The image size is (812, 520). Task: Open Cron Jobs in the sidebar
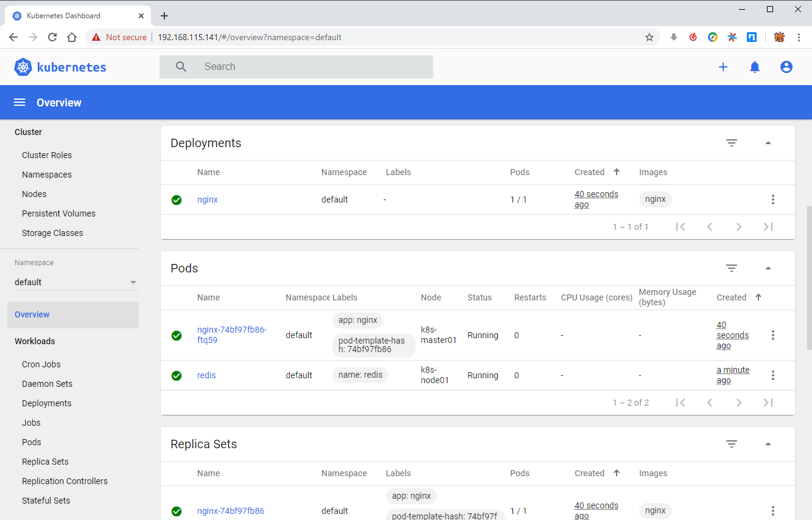click(41, 364)
